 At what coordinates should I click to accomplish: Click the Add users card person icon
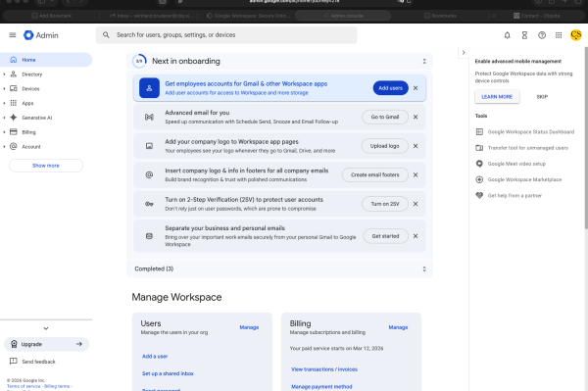[149, 88]
